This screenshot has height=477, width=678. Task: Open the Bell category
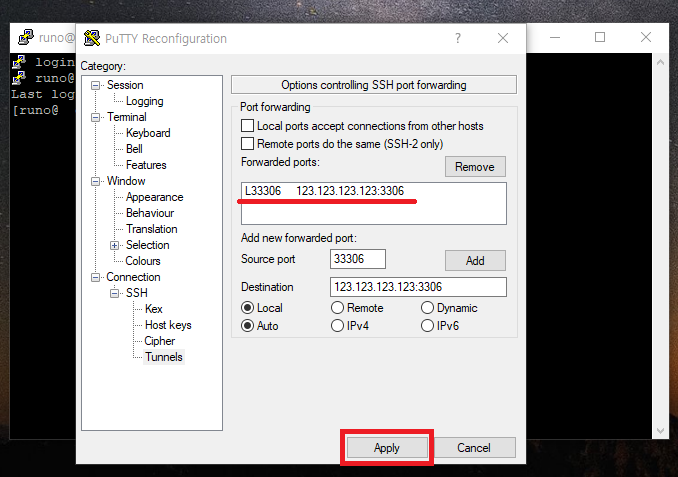(x=134, y=149)
